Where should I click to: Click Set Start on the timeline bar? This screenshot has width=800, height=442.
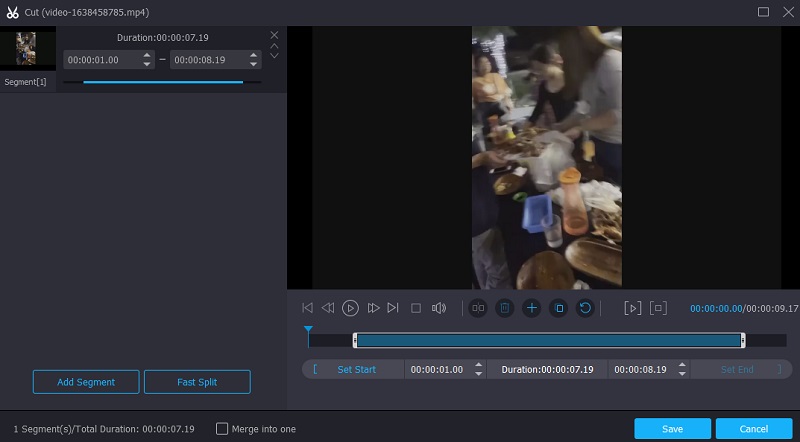coord(356,369)
